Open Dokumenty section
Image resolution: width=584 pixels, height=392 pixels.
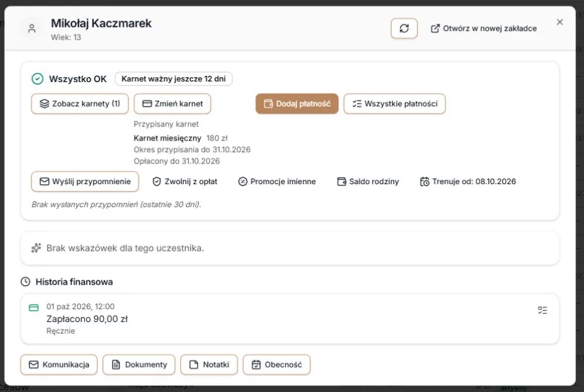coord(139,364)
